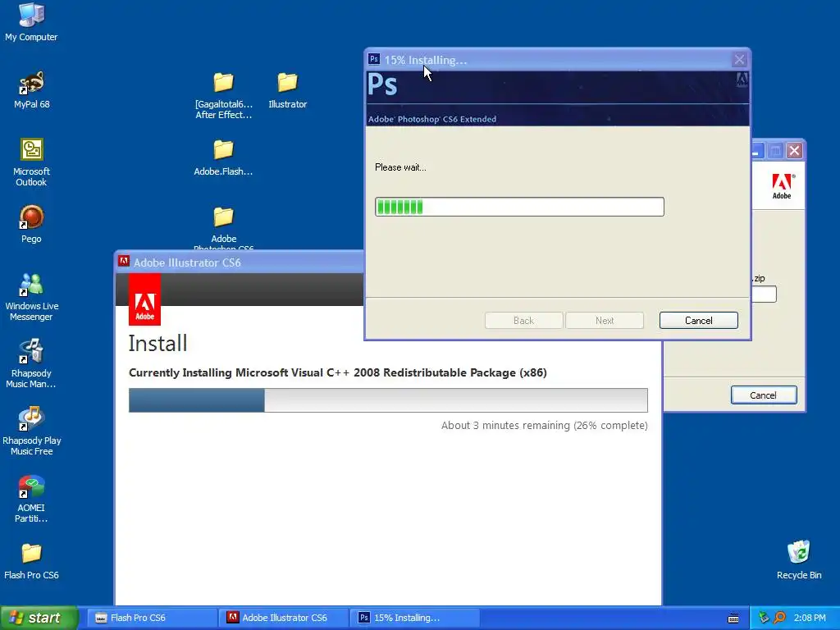Viewport: 840px width, 630px height.
Task: Click the Adobe logo in the rear dialog
Action: pyautogui.click(x=782, y=186)
